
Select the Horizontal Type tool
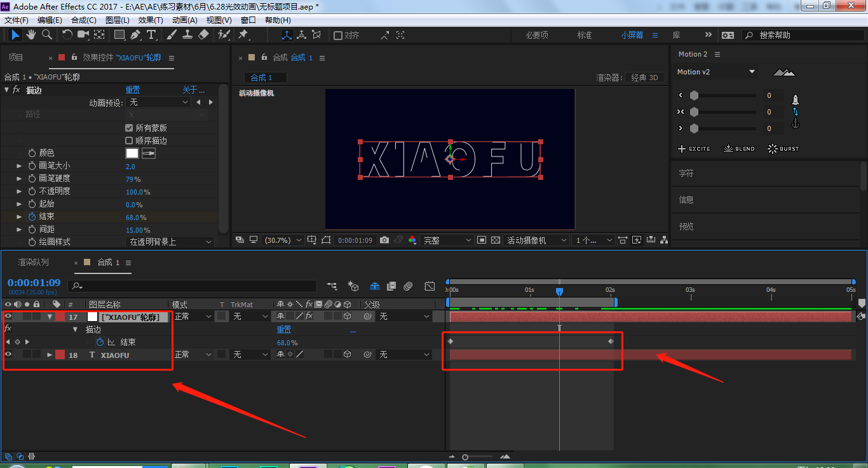(x=152, y=35)
